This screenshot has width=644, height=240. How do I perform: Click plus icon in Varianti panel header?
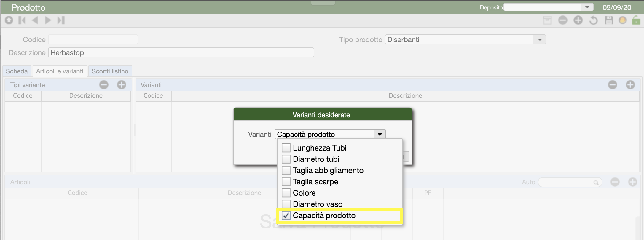(x=630, y=85)
